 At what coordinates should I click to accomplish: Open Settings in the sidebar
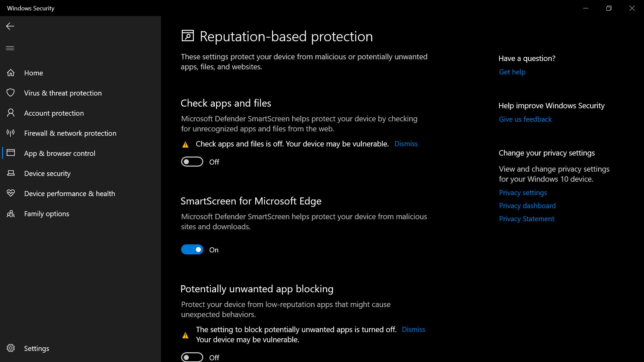pos(80,348)
